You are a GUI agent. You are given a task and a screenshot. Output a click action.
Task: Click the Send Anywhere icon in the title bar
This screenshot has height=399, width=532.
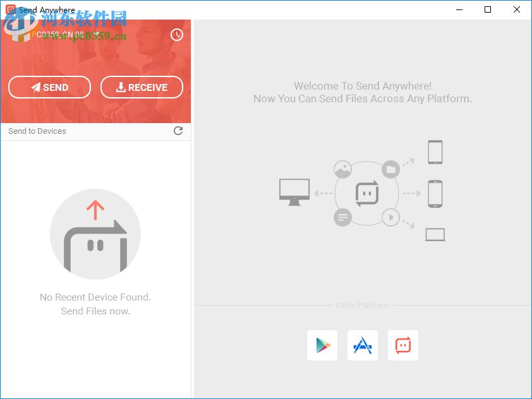9,9
